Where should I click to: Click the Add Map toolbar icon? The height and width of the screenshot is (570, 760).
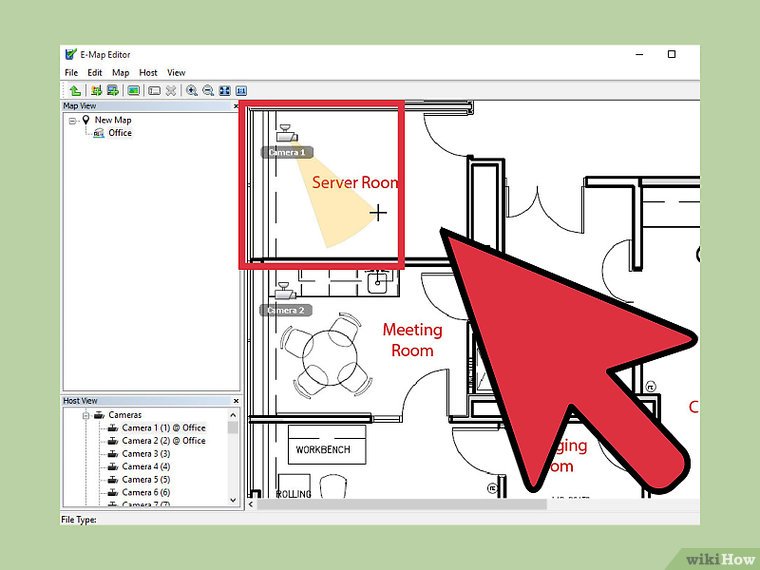[96, 90]
